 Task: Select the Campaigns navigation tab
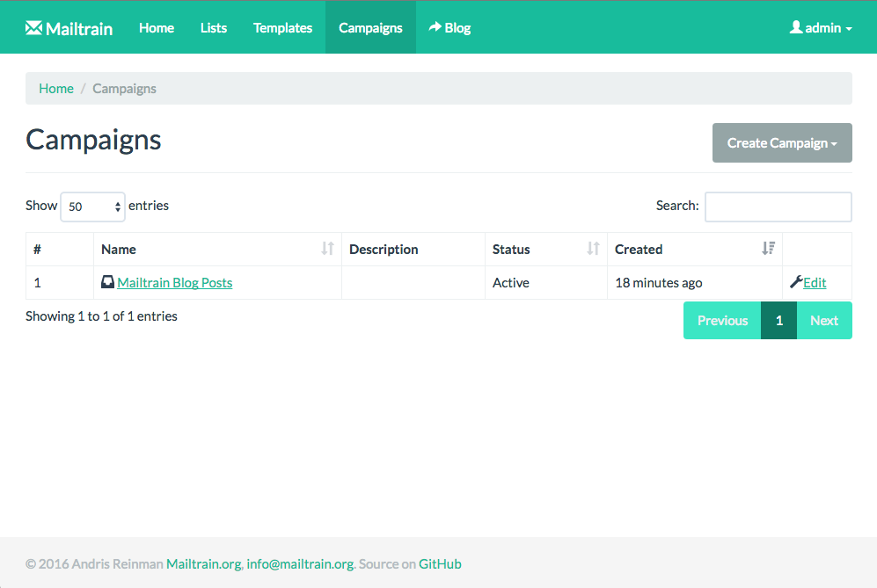370,28
